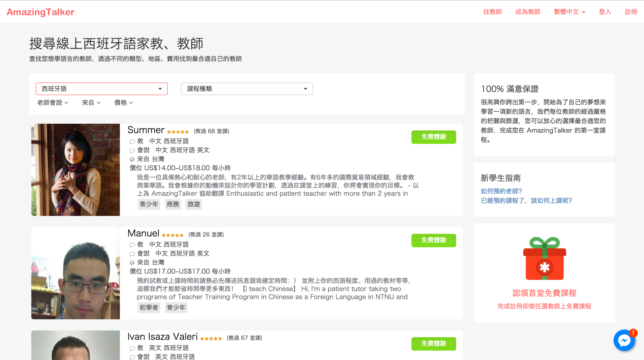Open the 西班牙語 language dropdown

tap(101, 89)
